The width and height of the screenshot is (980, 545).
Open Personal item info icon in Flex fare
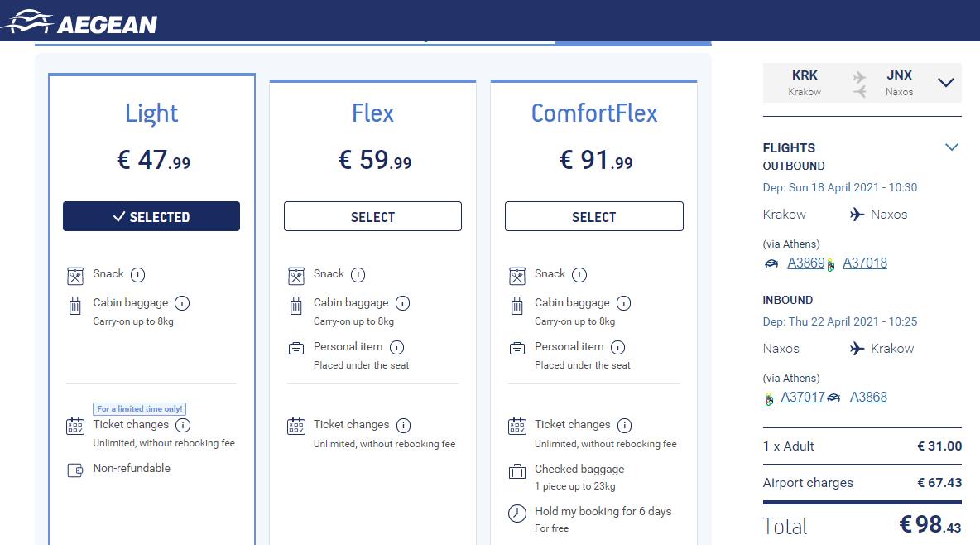point(396,347)
